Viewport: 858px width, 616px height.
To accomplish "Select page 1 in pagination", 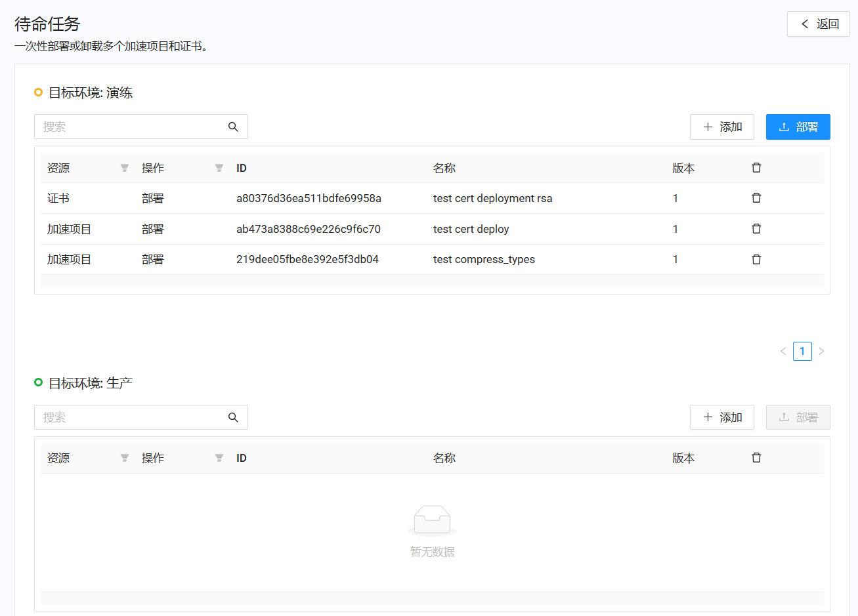I will pyautogui.click(x=802, y=351).
